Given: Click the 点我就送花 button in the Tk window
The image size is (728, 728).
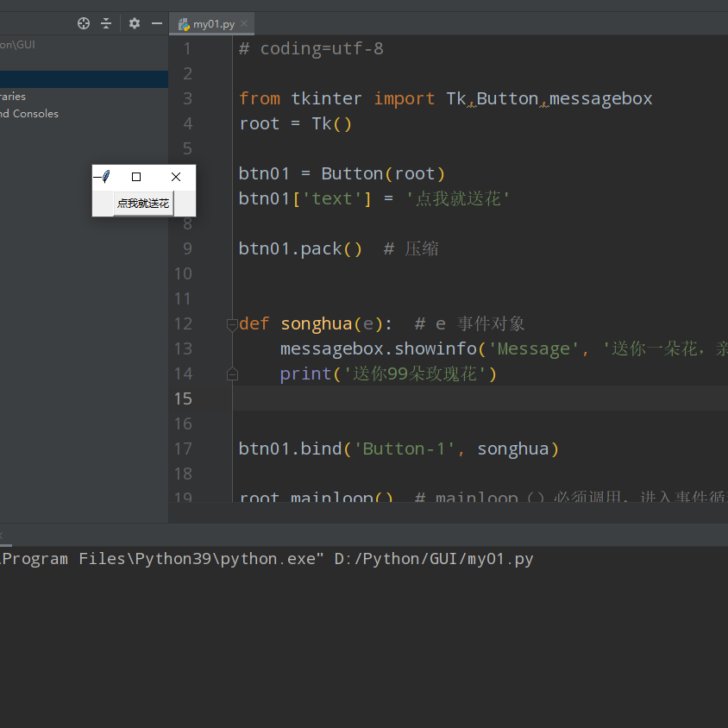Looking at the screenshot, I should (143, 204).
